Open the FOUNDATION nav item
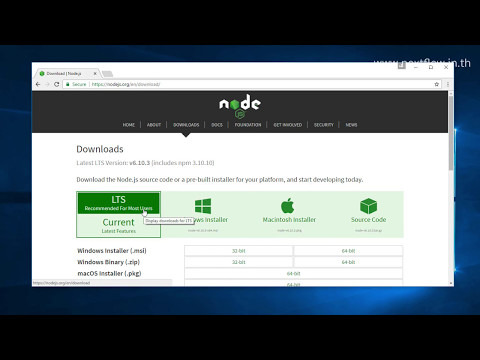 248,125
